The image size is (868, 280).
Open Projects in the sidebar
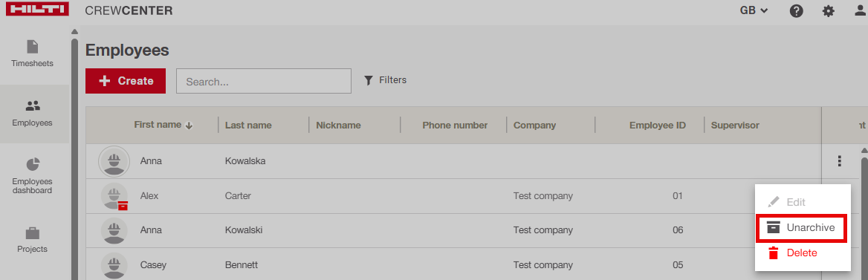[32, 240]
